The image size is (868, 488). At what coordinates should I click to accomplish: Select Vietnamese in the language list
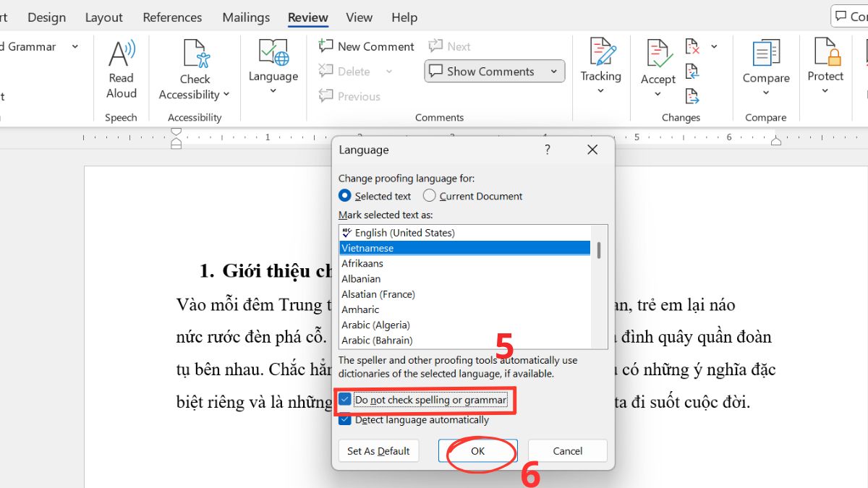pyautogui.click(x=465, y=248)
